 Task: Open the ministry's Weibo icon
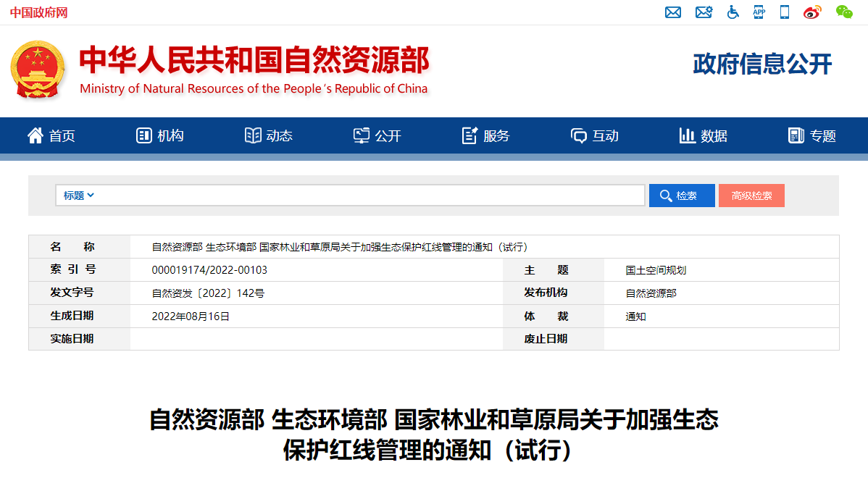812,12
